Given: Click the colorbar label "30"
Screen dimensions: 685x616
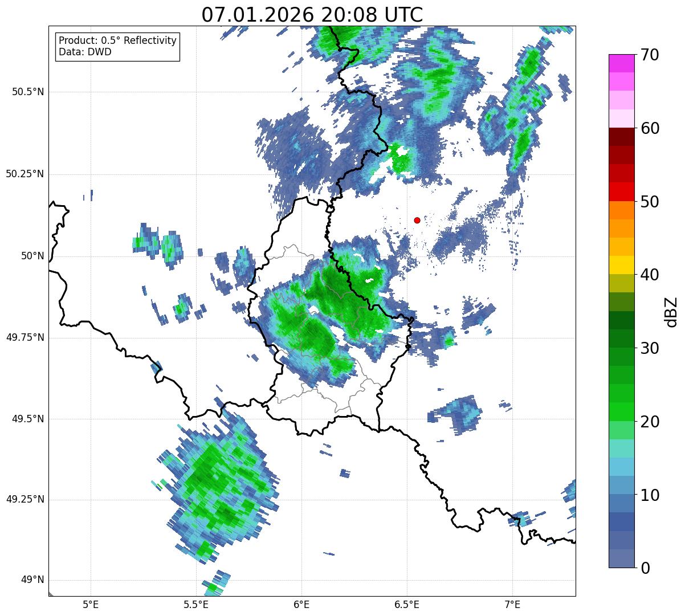Looking at the screenshot, I should (650, 348).
